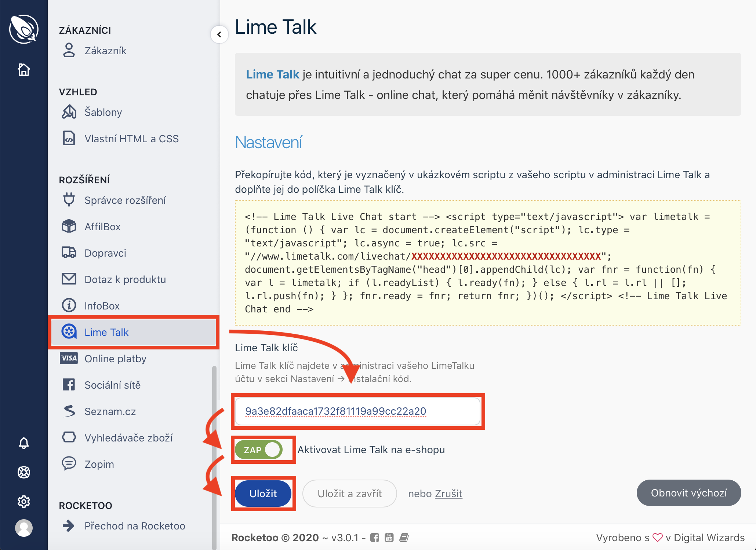Click the Zrušit link
Screen dimensions: 756x550
(x=448, y=494)
